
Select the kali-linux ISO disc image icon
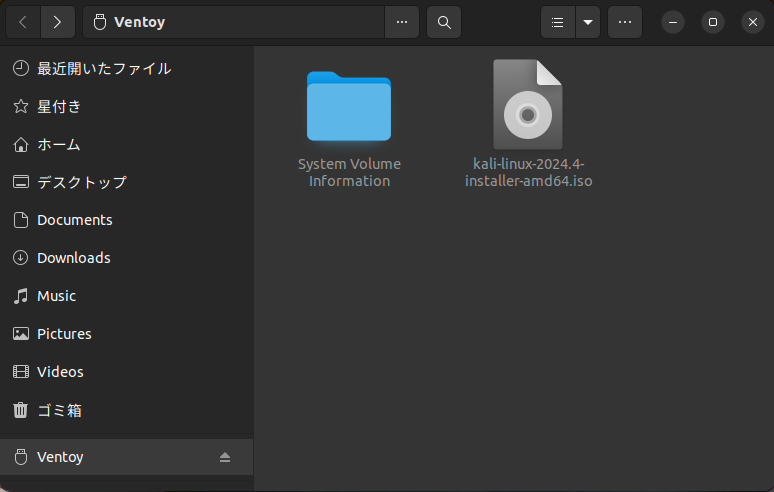point(528,105)
